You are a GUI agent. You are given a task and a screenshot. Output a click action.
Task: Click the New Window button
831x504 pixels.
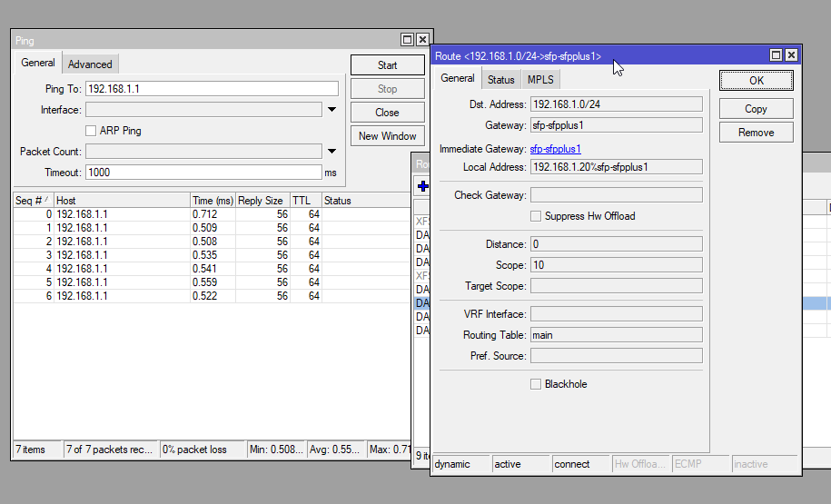coord(387,136)
